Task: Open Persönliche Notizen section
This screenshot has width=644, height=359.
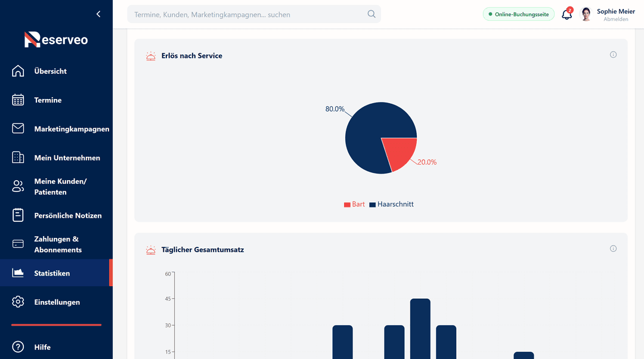Action: point(56,215)
